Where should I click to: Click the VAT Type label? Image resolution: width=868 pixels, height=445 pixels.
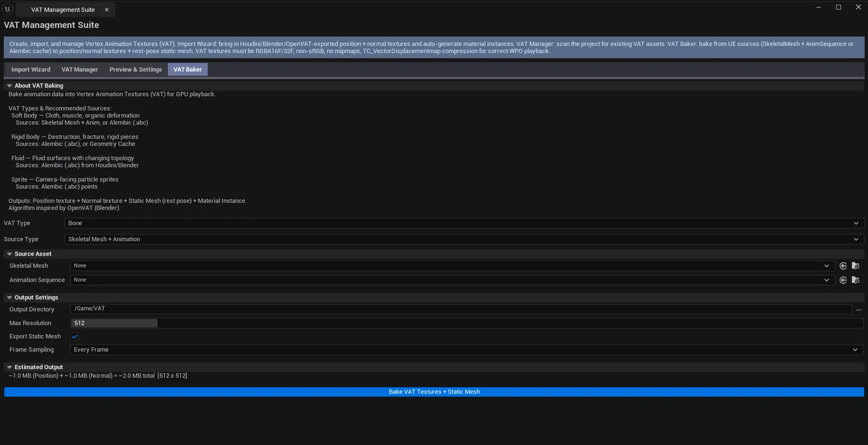click(x=17, y=223)
